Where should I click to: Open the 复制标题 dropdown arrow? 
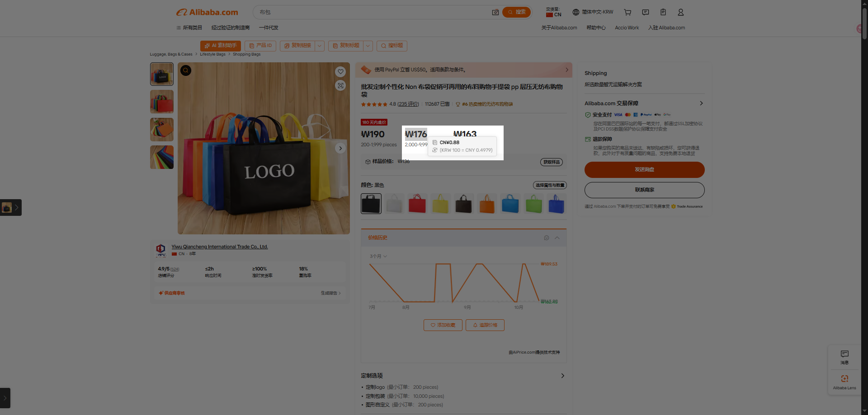pos(368,46)
